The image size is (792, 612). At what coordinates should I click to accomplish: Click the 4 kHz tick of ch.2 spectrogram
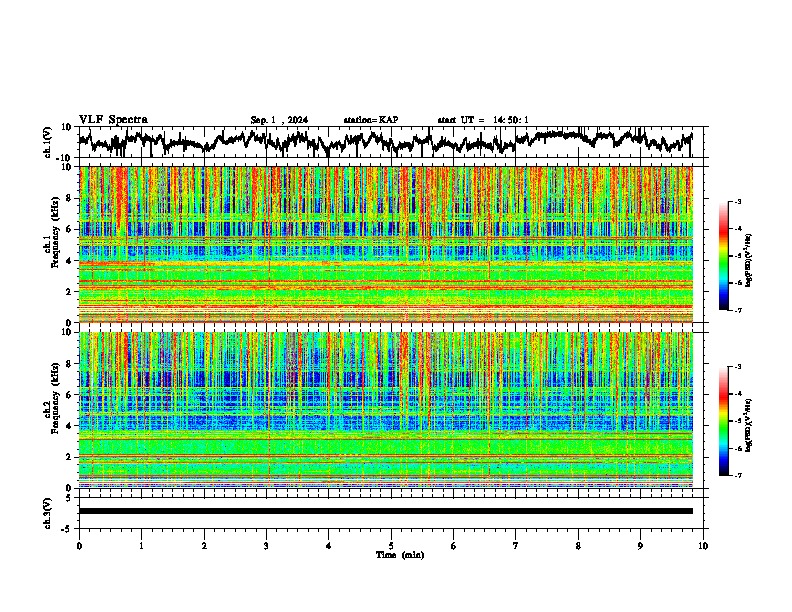click(x=69, y=426)
